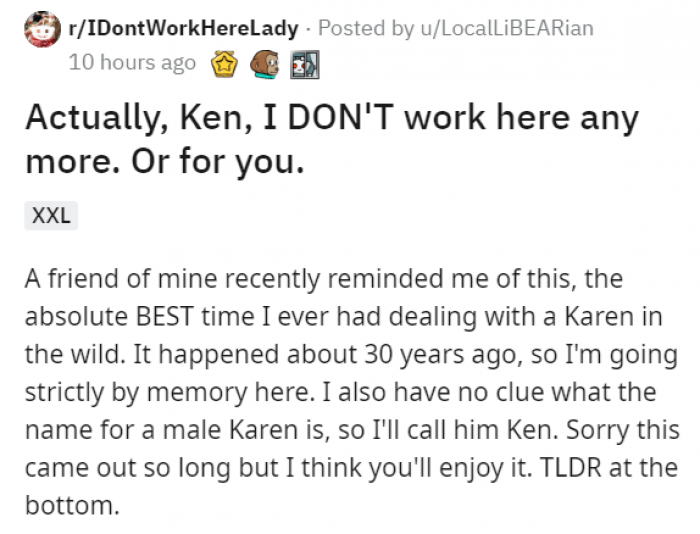Select the XXL flair tag
Image resolution: width=700 pixels, height=534 pixels.
click(x=51, y=215)
